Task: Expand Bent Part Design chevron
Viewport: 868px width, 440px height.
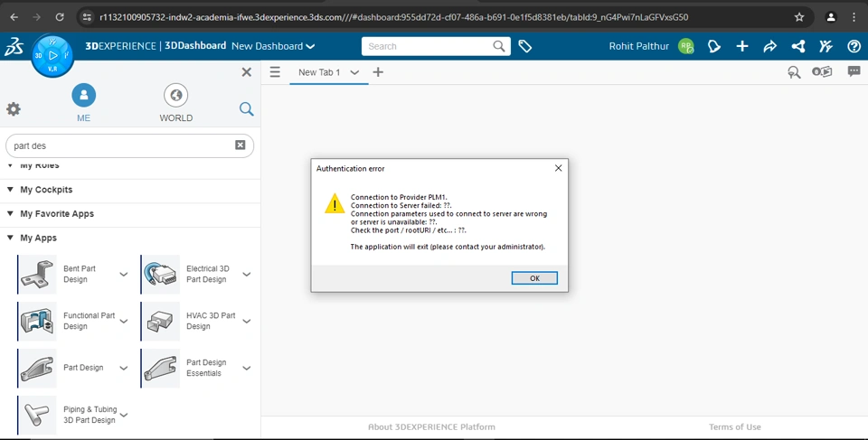Action: pos(124,275)
